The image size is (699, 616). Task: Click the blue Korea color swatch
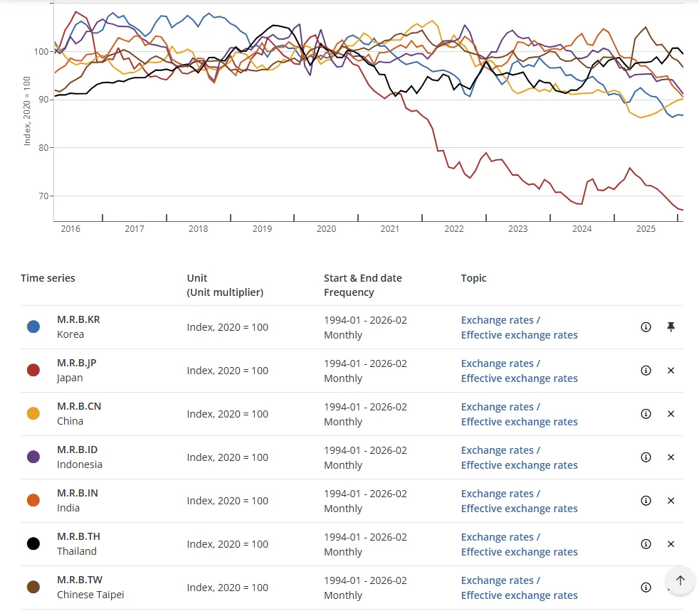(x=33, y=327)
